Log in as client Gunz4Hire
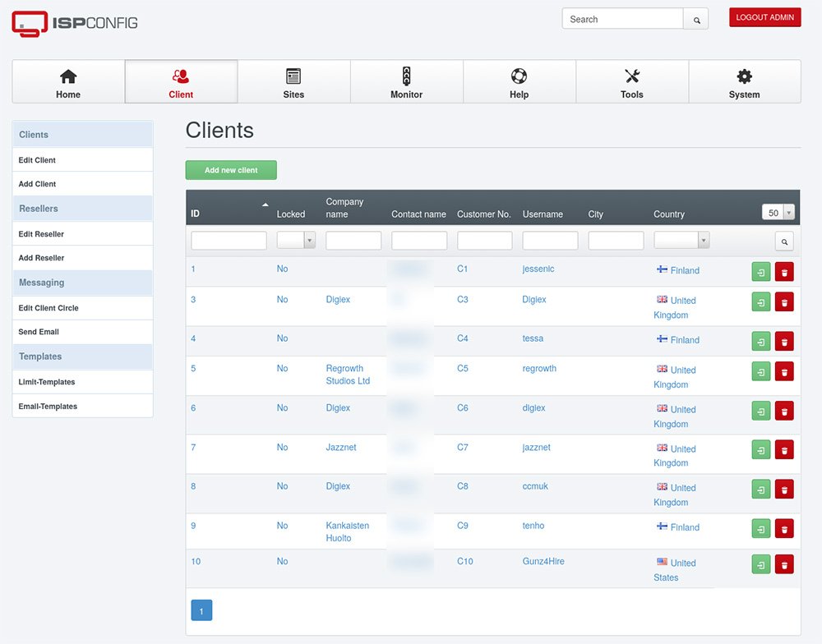 (x=760, y=564)
